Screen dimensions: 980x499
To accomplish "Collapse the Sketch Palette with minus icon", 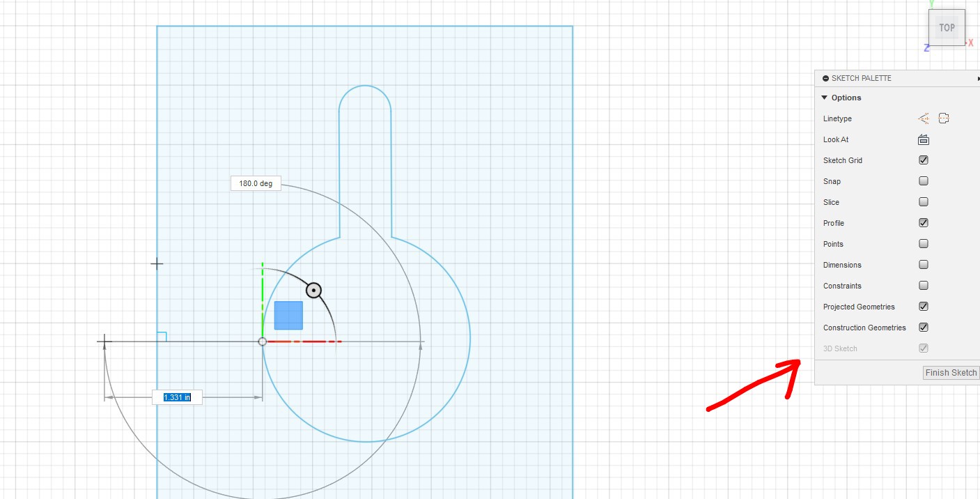I will click(825, 79).
